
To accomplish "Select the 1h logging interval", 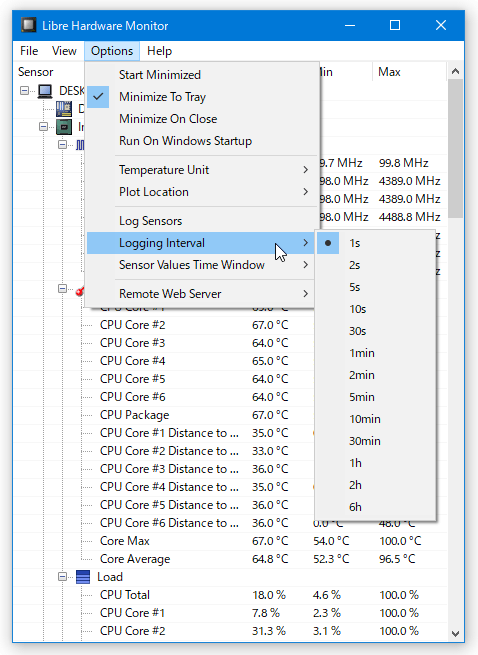I will (x=375, y=463).
